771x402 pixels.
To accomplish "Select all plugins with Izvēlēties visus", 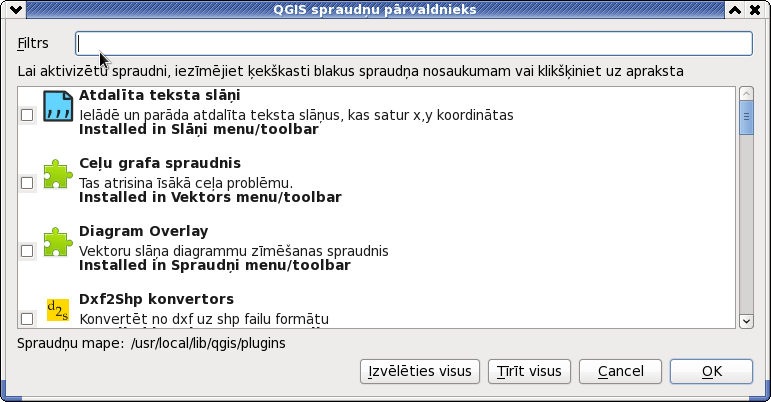I will click(419, 371).
